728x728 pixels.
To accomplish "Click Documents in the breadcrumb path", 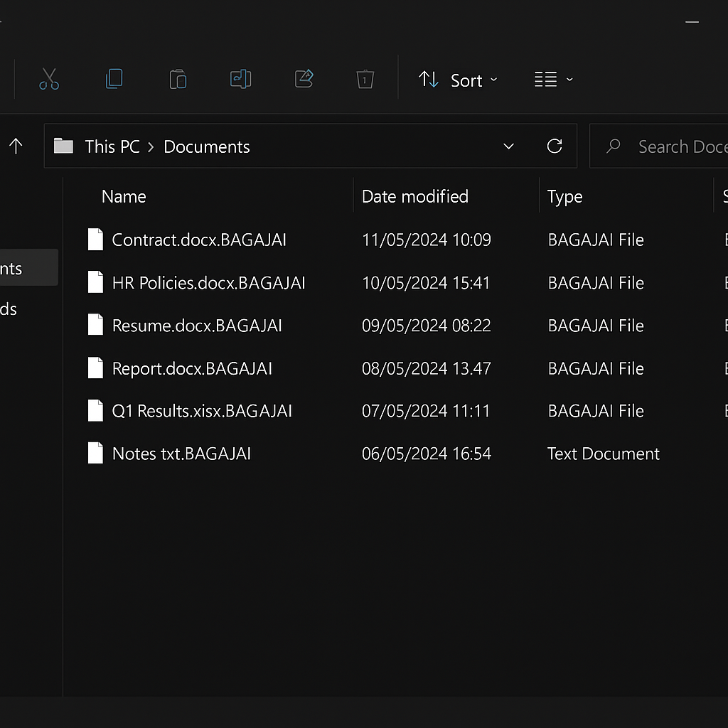I will pos(206,146).
